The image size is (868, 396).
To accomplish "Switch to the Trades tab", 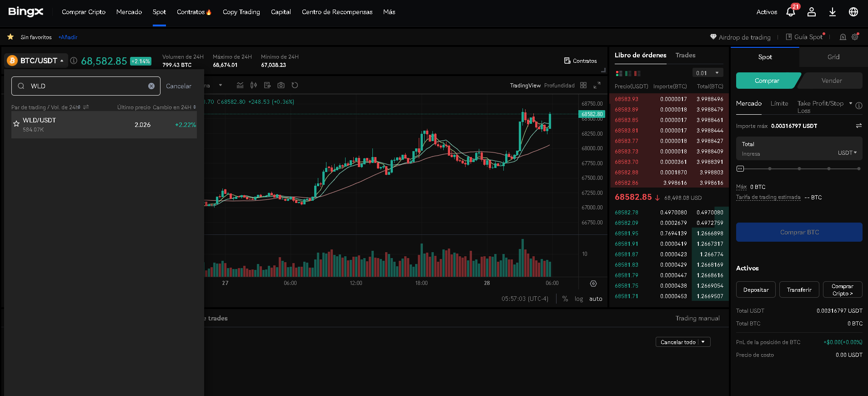I will [x=685, y=55].
